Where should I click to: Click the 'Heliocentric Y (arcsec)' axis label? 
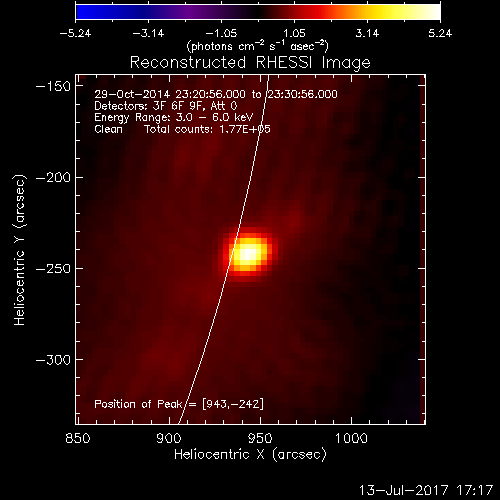(x=19, y=250)
